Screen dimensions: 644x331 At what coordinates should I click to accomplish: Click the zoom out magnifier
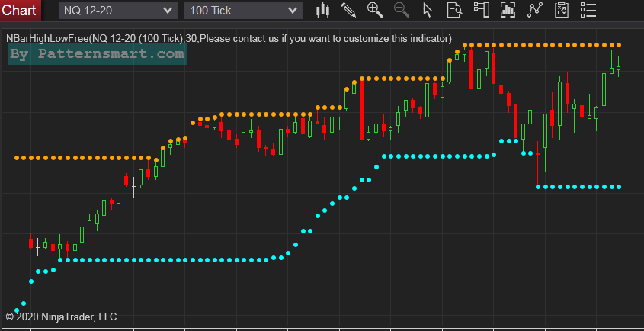coord(402,10)
